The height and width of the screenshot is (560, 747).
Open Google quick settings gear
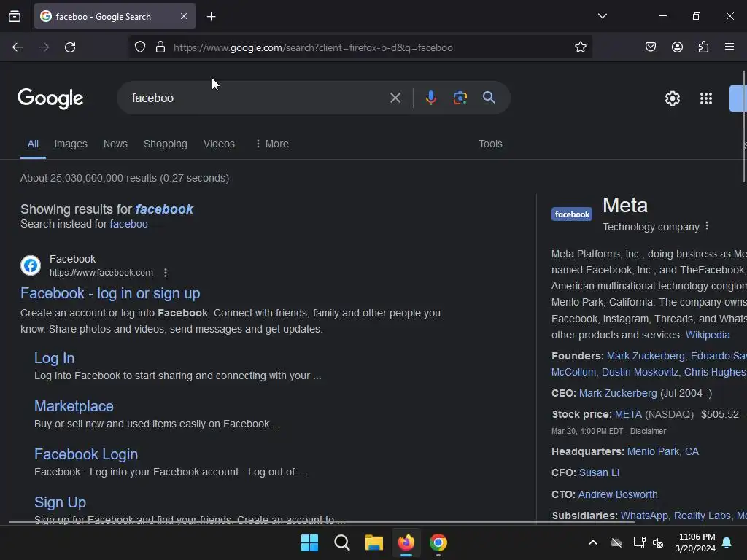(x=672, y=98)
